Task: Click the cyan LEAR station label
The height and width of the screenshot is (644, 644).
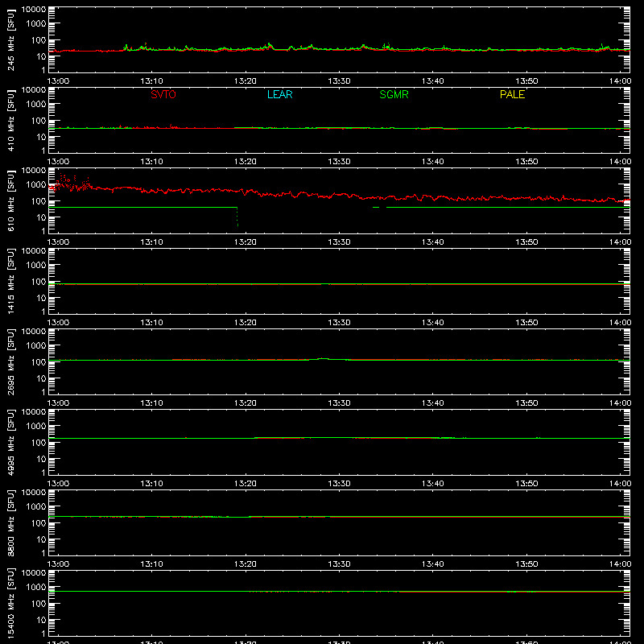Action: tap(279, 94)
